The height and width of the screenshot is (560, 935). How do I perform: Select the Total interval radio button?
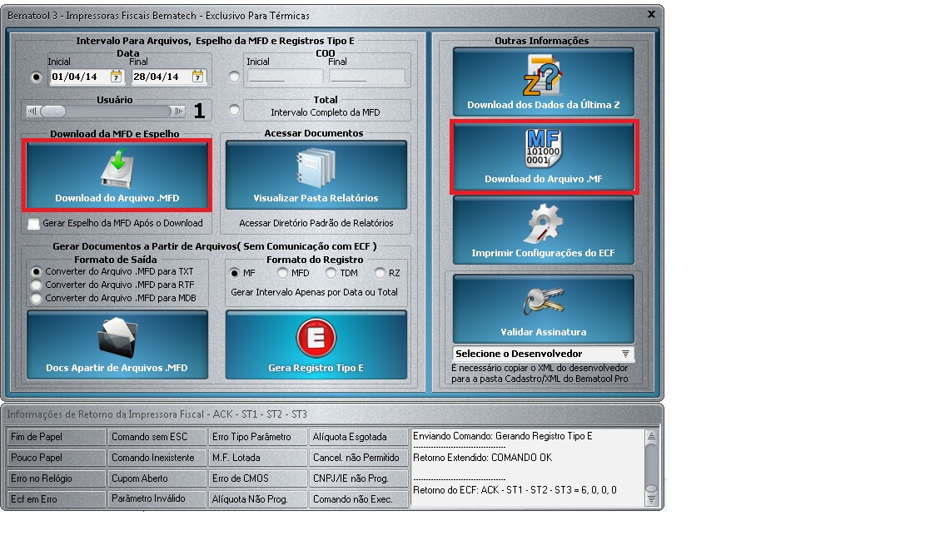[234, 110]
